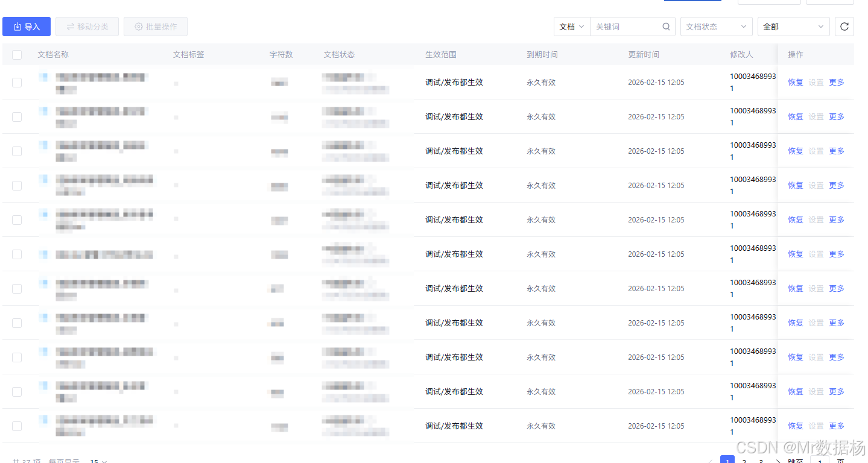The image size is (868, 463).
Task: Click the 操作 column header
Action: pyautogui.click(x=796, y=55)
